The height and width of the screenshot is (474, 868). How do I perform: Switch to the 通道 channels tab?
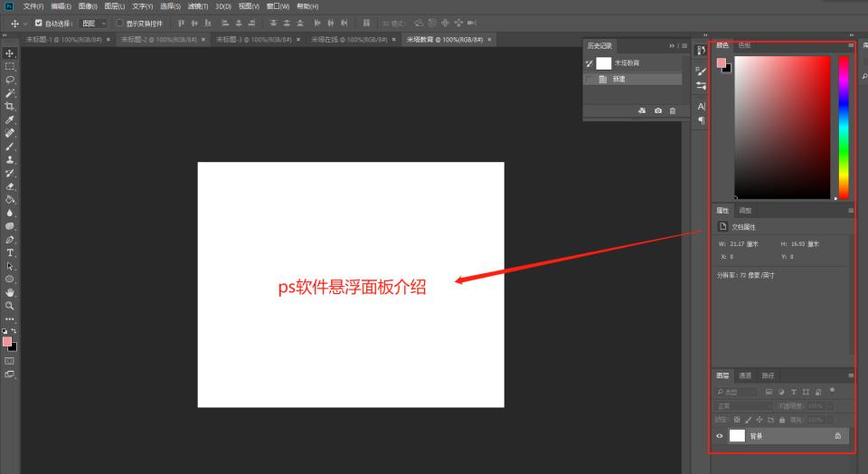pos(745,375)
